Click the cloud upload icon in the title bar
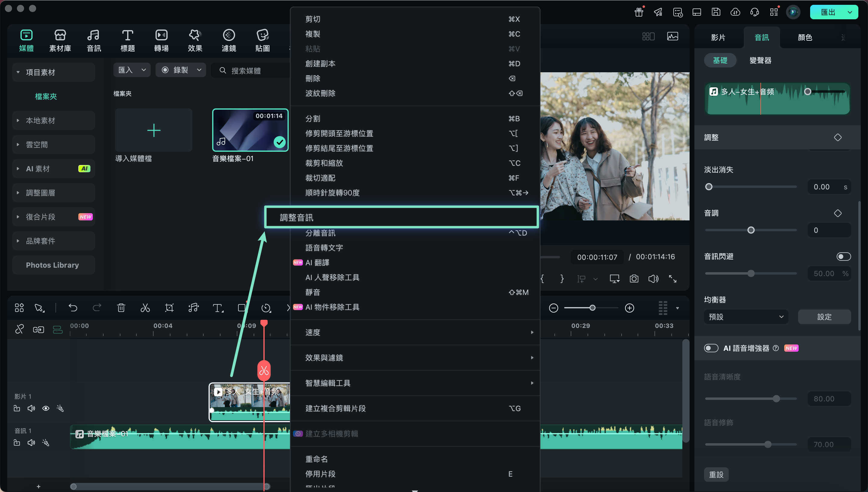This screenshot has height=492, width=868. [735, 12]
